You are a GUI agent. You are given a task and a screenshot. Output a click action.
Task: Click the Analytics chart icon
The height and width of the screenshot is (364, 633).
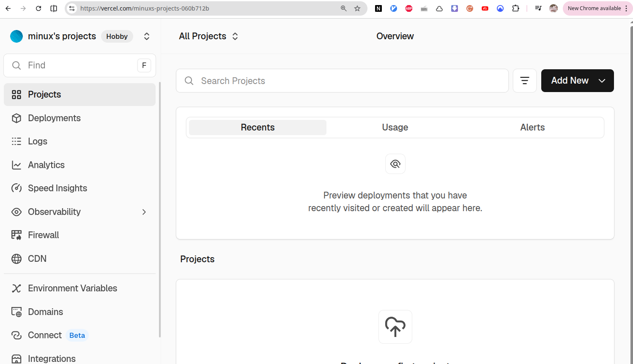pos(16,165)
